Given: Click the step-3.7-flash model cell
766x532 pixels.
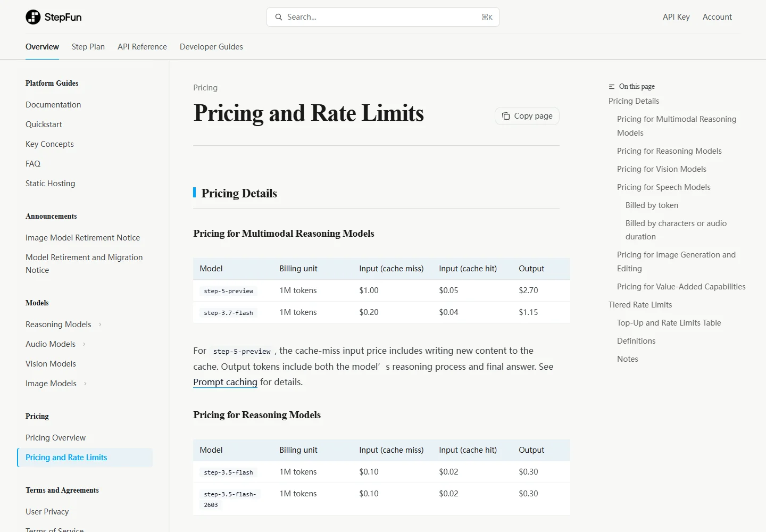Looking at the screenshot, I should tap(229, 313).
